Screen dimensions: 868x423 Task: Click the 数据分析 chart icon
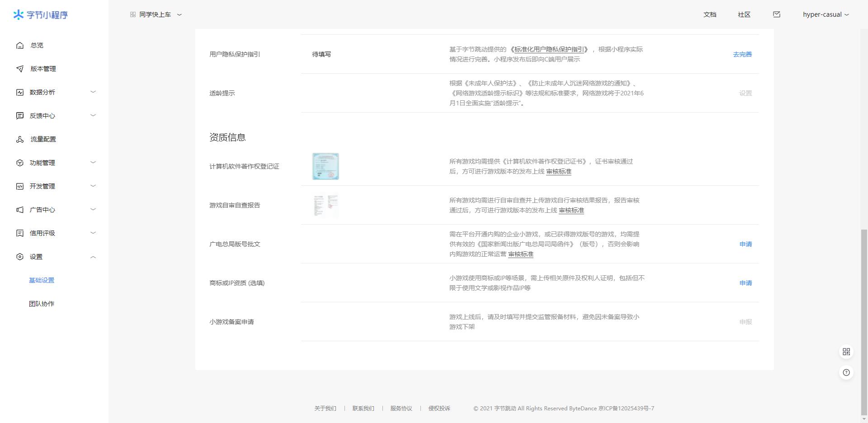coord(20,92)
